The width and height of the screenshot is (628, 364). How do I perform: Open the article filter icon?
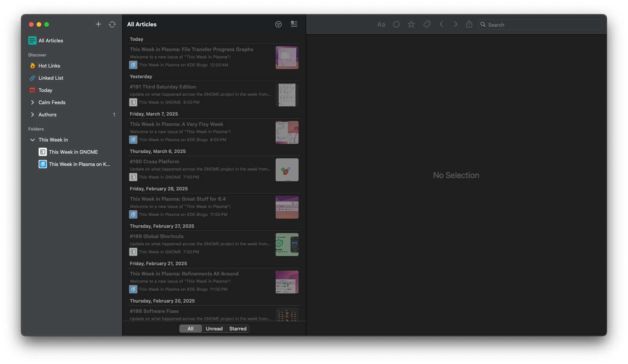click(x=278, y=24)
